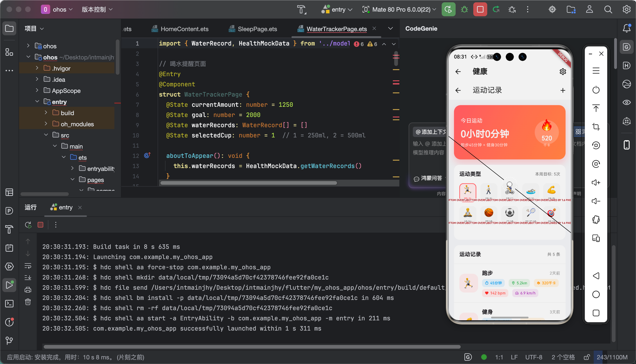
Task: Stop the running app with red stop button
Action: (x=480, y=10)
